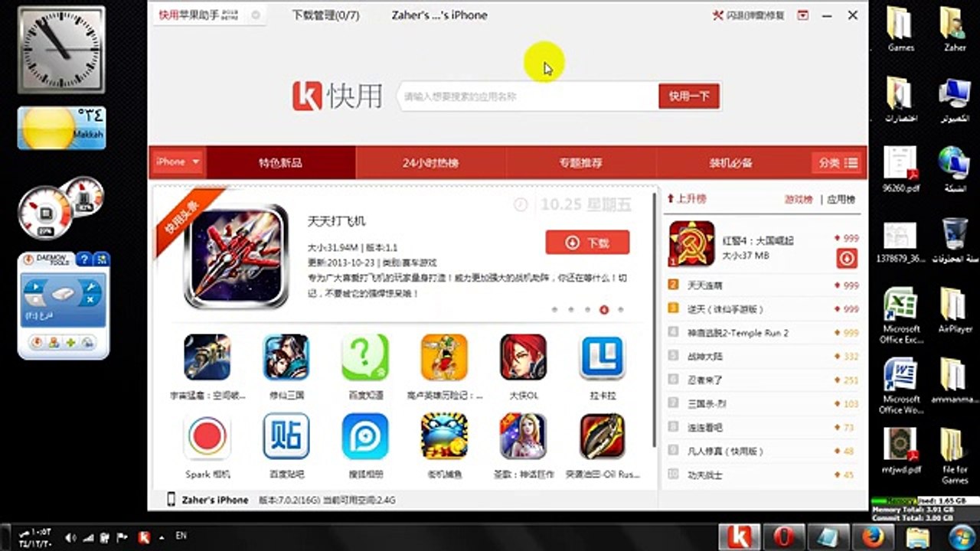Image resolution: width=980 pixels, height=551 pixels.
Task: Open the 红警4 hammer-and-sickle game icon
Action: [x=691, y=244]
